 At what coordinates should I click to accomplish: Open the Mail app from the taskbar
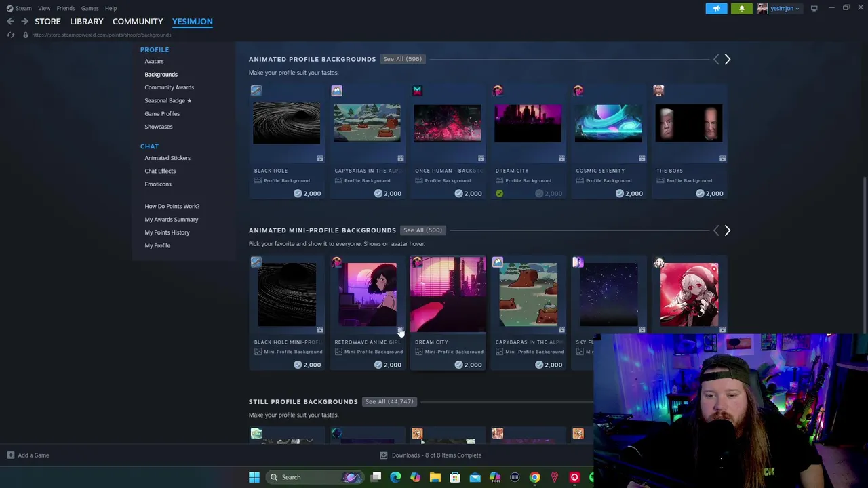tap(475, 477)
